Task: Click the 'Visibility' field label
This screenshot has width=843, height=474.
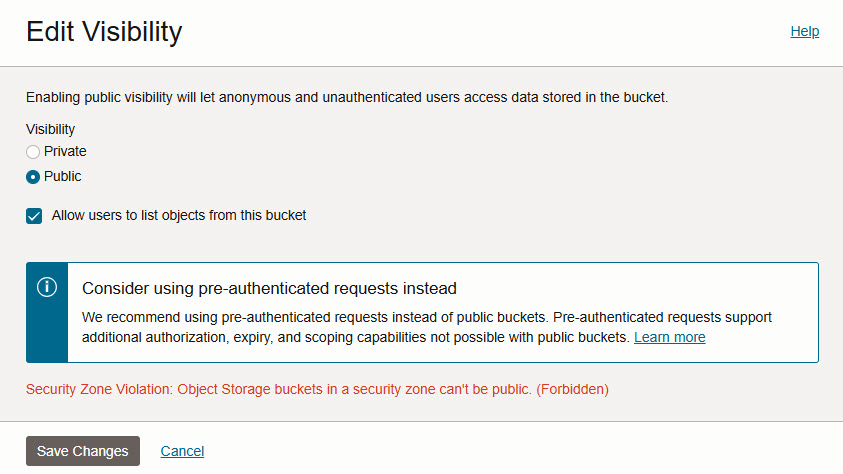Action: click(51, 129)
